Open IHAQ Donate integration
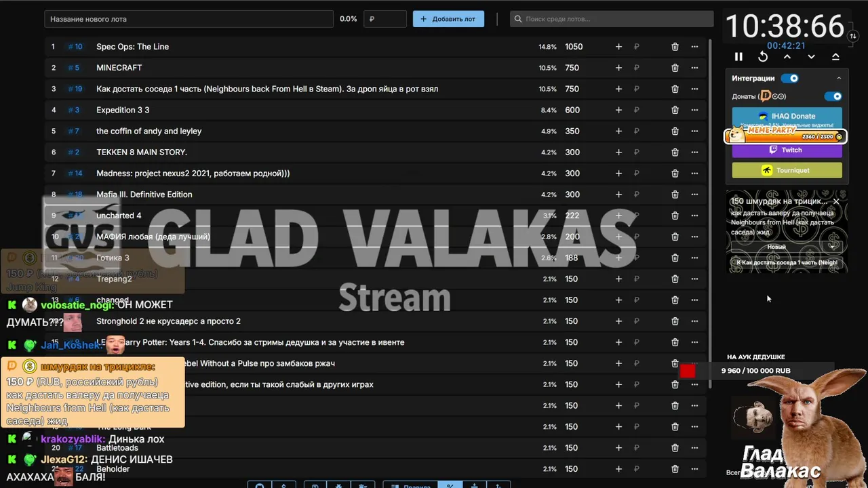Screen dimensions: 868x488 (x=787, y=117)
